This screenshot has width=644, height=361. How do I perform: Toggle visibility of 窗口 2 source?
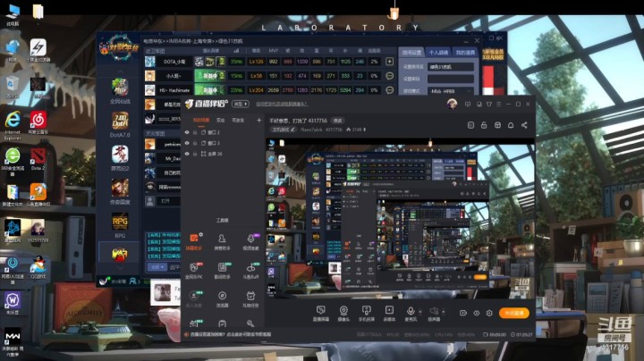point(187,132)
